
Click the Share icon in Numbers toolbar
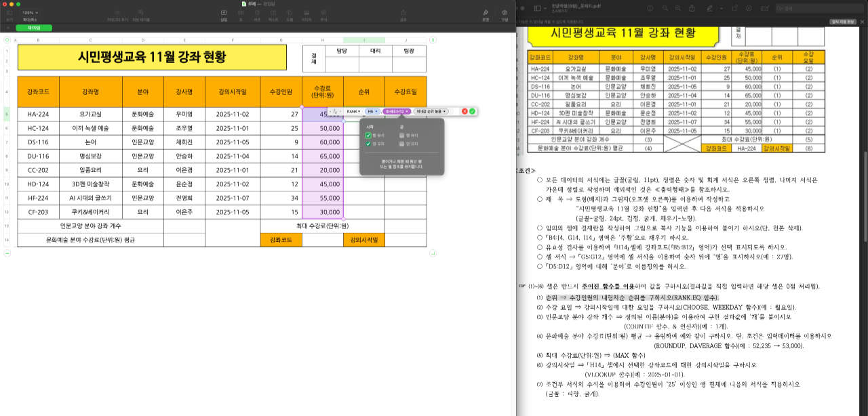click(x=403, y=14)
